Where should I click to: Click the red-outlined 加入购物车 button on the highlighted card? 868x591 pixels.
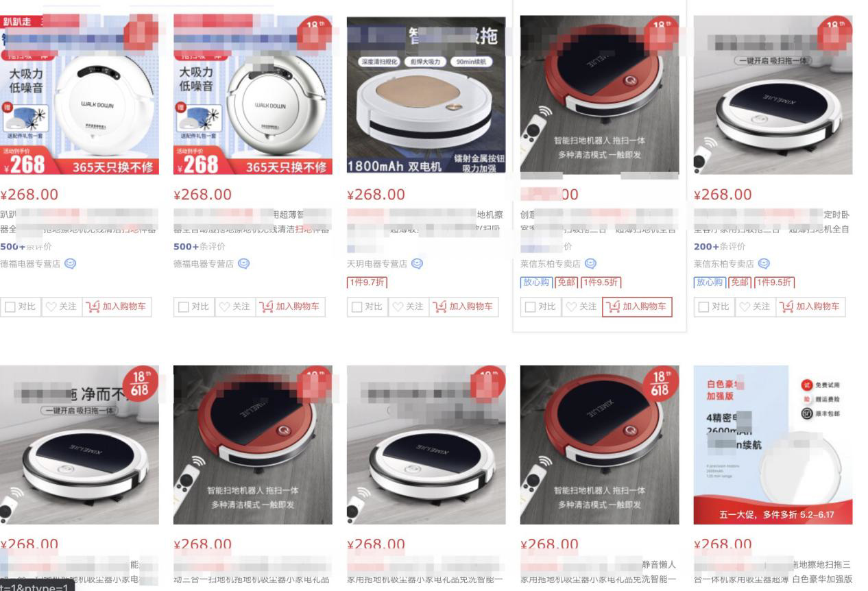click(637, 306)
